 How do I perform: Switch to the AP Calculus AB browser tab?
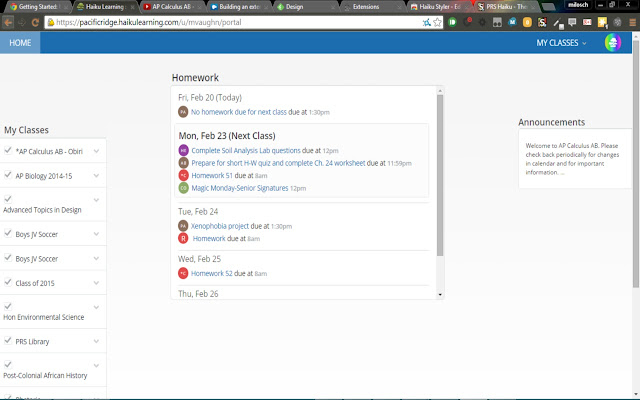point(171,7)
